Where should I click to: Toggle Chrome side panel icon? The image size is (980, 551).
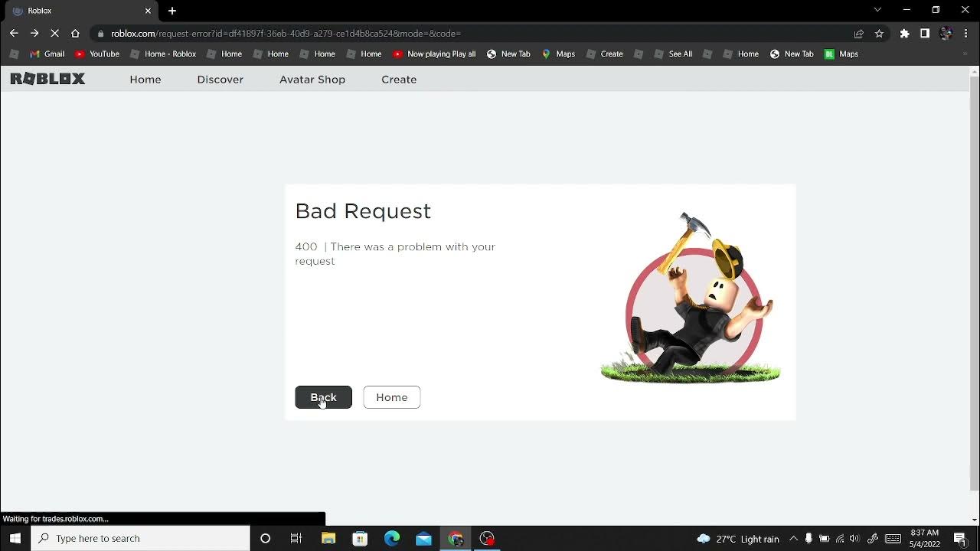925,34
